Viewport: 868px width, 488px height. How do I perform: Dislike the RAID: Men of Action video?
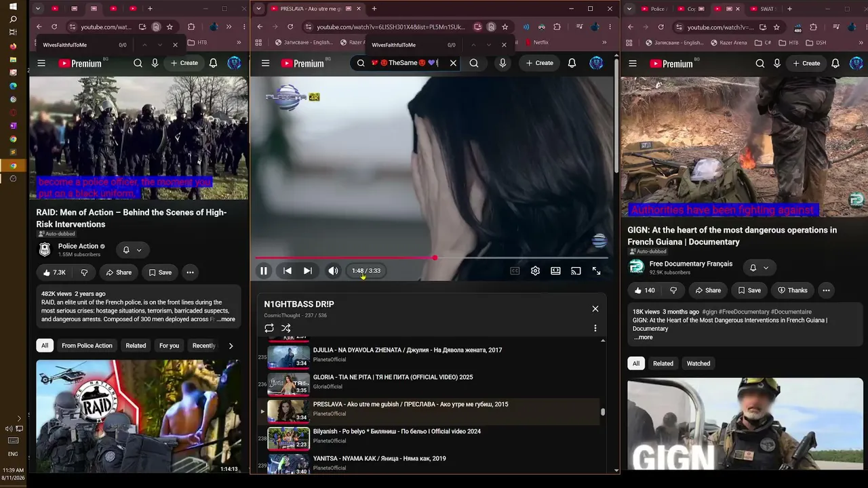(x=84, y=272)
